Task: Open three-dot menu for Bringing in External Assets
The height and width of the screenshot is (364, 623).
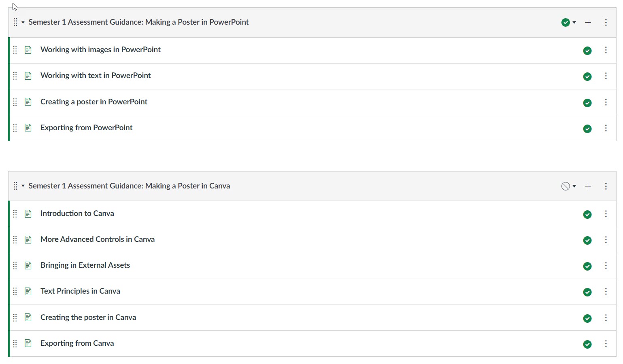Action: point(606,266)
